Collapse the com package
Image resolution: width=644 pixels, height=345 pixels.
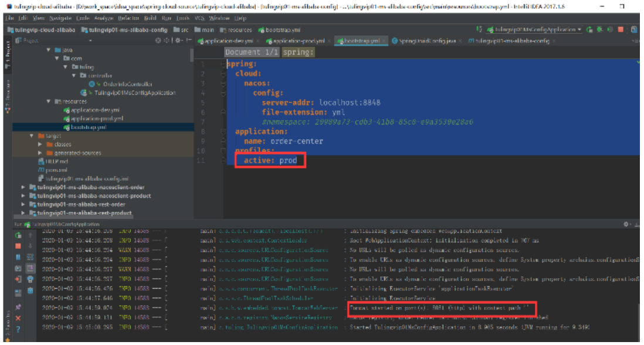[x=57, y=58]
